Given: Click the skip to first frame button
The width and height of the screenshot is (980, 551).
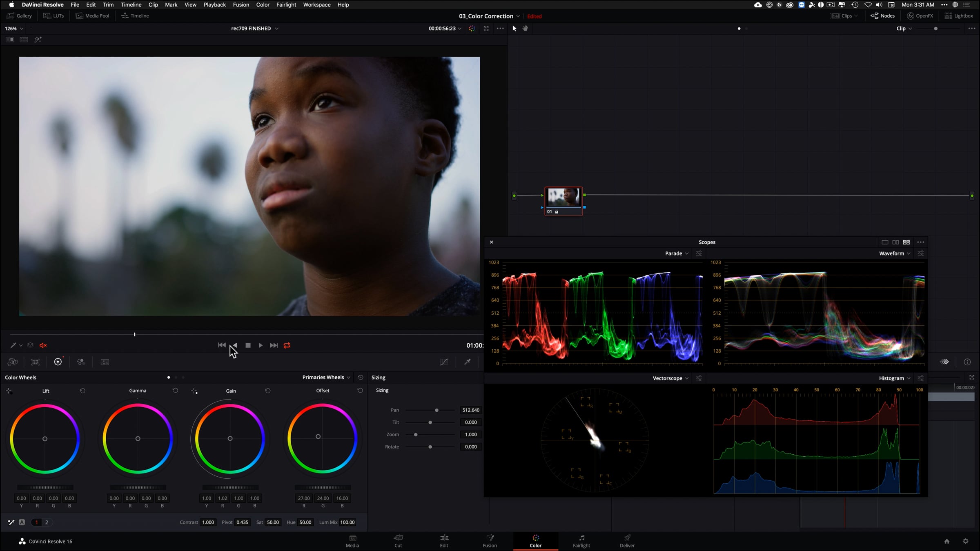Looking at the screenshot, I should (x=222, y=345).
